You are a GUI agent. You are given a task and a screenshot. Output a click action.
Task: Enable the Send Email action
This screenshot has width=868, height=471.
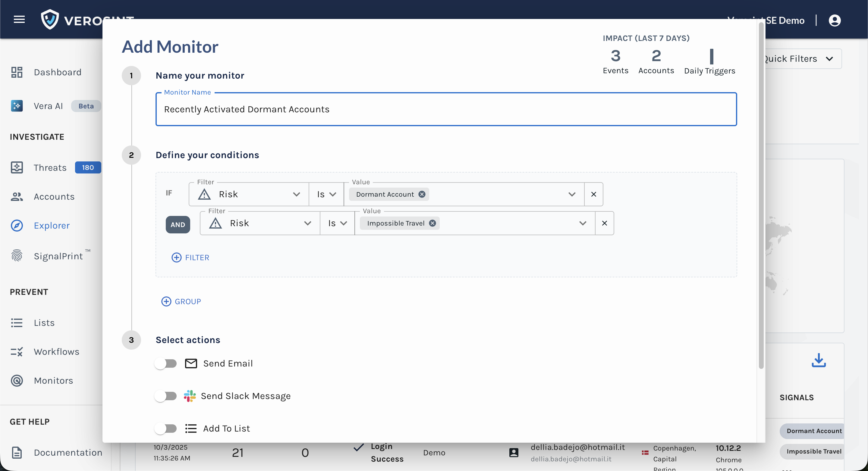[166, 363]
